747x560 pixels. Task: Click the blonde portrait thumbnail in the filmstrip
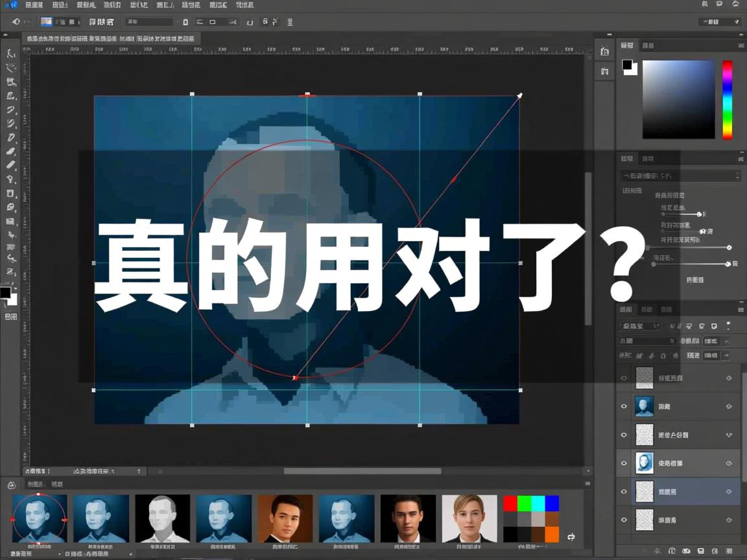(468, 519)
